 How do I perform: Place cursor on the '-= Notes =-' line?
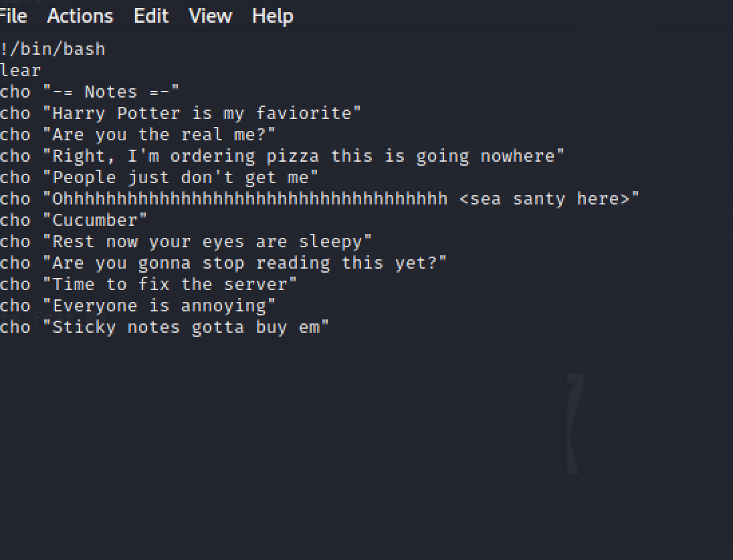(x=111, y=92)
